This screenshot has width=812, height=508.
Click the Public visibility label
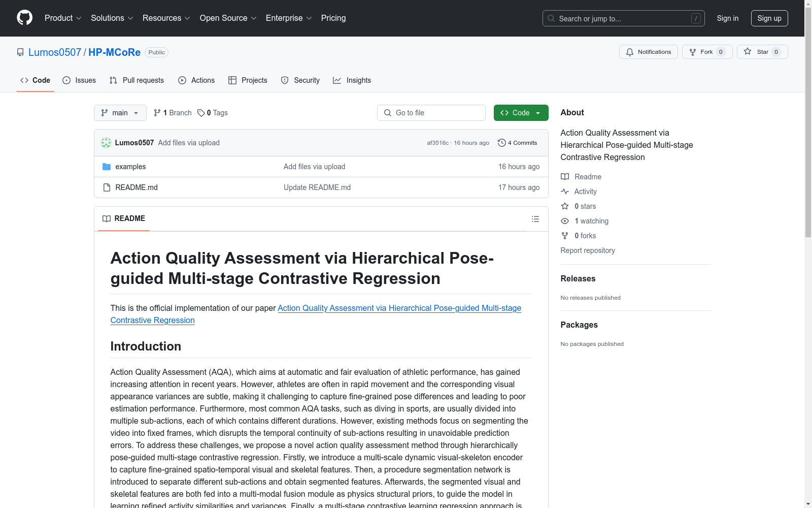pyautogui.click(x=157, y=52)
